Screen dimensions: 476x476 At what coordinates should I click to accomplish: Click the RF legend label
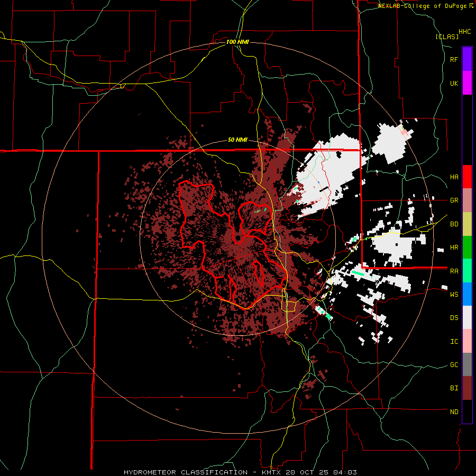[x=454, y=59]
